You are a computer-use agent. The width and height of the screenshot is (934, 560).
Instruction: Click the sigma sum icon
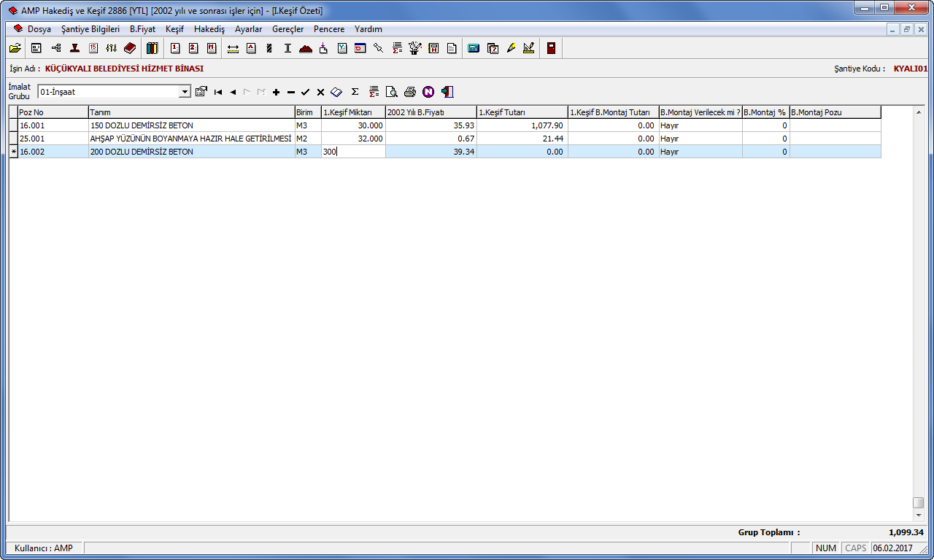point(355,92)
